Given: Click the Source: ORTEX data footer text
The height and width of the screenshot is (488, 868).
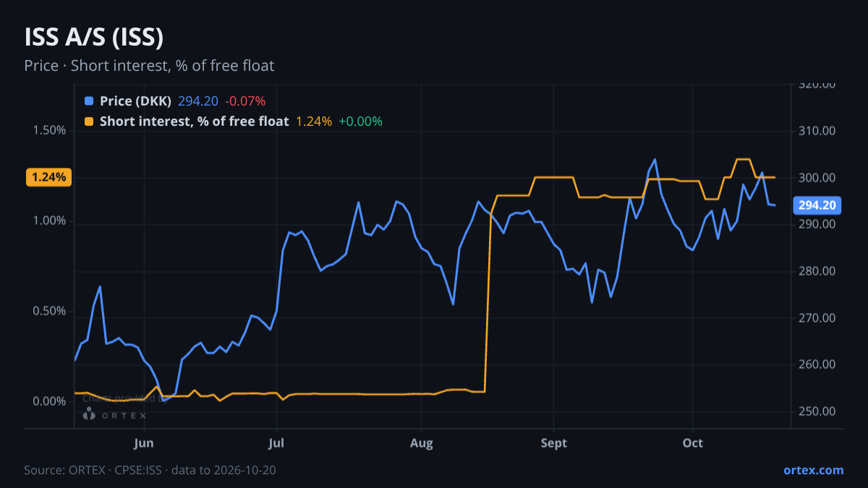Looking at the screenshot, I should pyautogui.click(x=150, y=470).
